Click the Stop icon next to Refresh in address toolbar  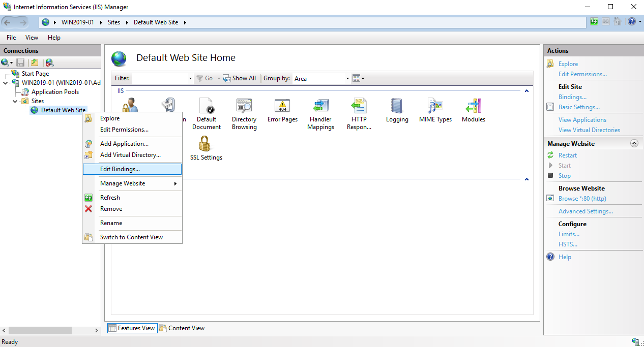(x=606, y=21)
